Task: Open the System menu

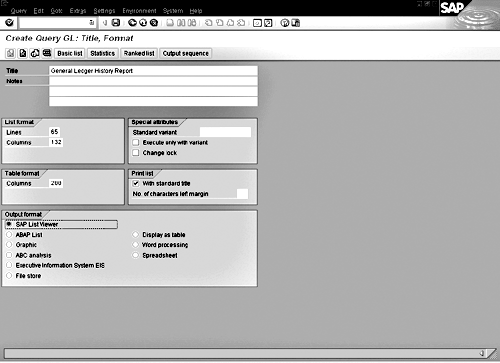Action: click(x=173, y=11)
